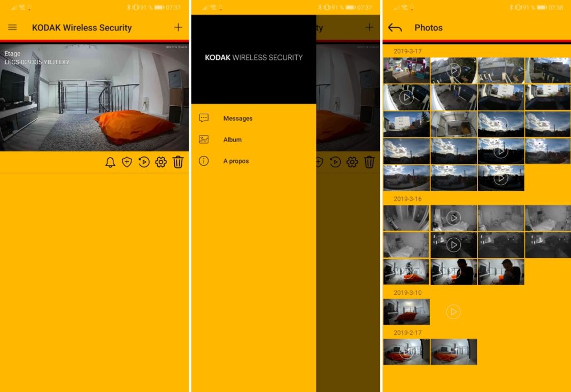Open the first thumbnail under 2019-2-17
The height and width of the screenshot is (392, 571).
coord(406,352)
